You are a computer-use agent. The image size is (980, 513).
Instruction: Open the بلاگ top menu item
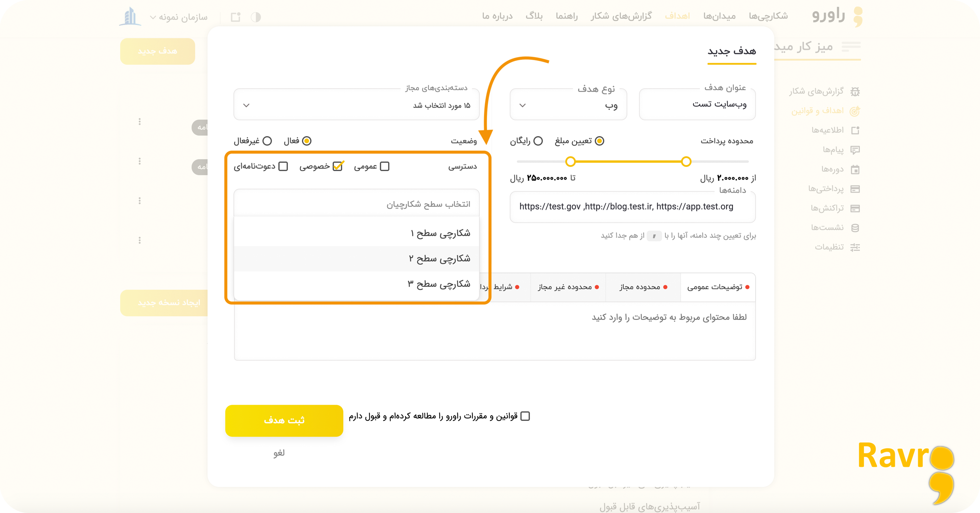click(534, 16)
